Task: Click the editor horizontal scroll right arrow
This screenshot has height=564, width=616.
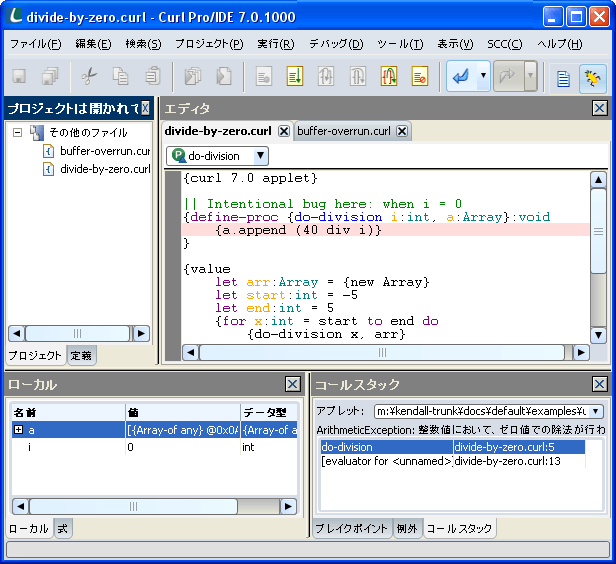Action: point(581,353)
